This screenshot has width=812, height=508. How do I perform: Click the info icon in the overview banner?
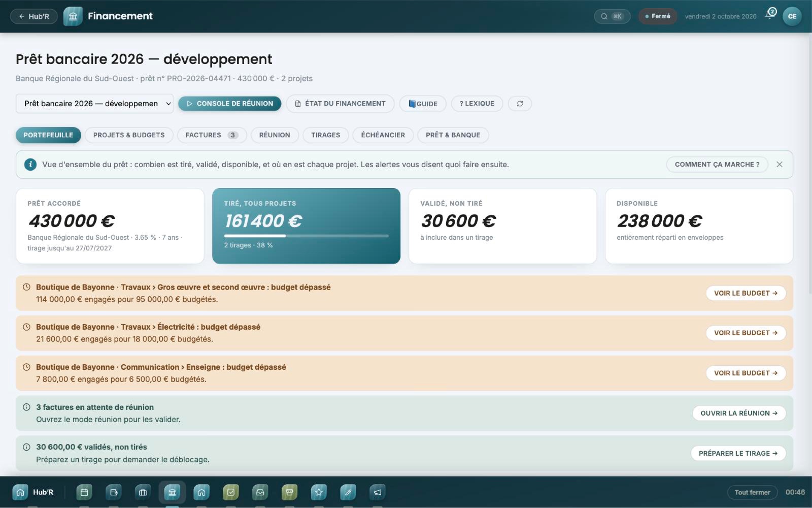click(30, 165)
